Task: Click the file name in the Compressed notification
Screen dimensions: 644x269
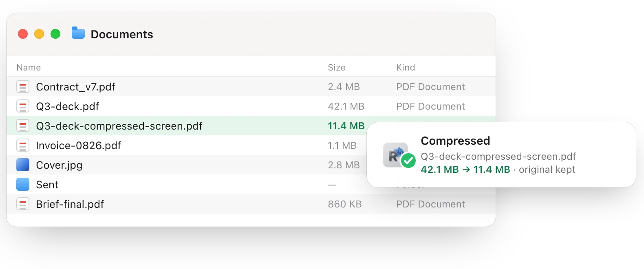Action: [x=498, y=157]
